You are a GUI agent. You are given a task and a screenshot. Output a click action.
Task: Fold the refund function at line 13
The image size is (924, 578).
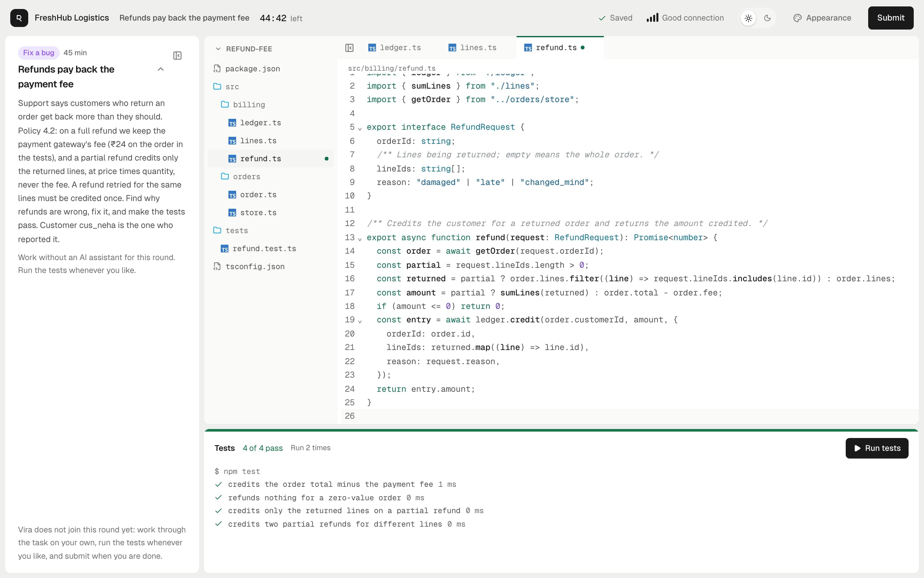[x=360, y=239]
